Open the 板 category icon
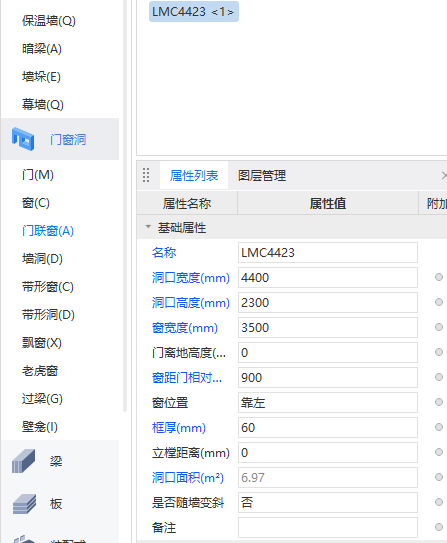Screen dimensions: 447x543 point(24,504)
